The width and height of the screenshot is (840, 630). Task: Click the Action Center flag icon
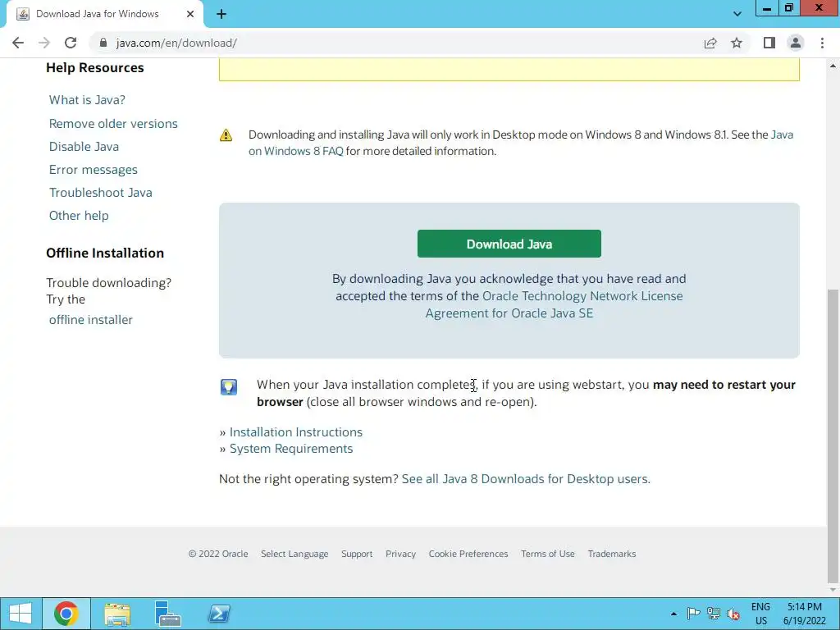click(x=693, y=614)
